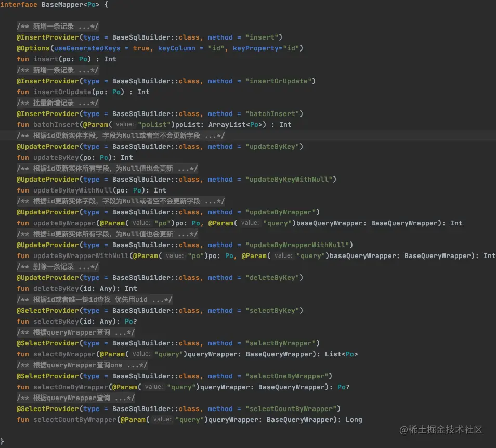Click the deleteByKey function name in its declaration
The image size is (496, 448).
56,289
